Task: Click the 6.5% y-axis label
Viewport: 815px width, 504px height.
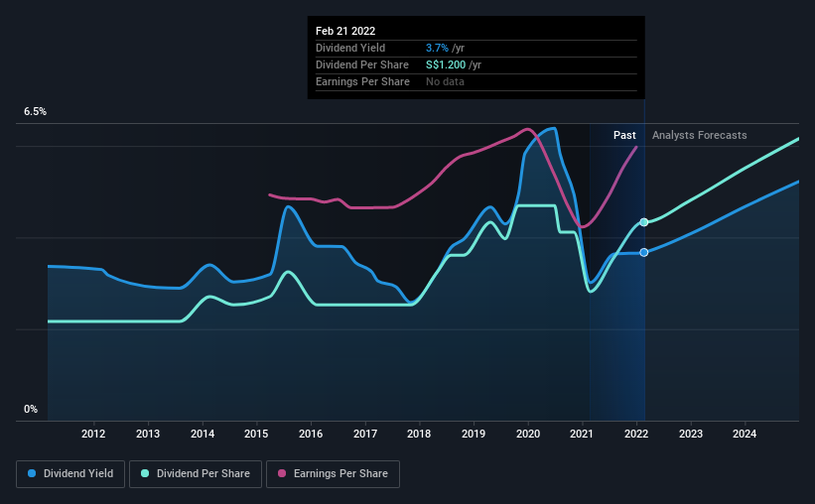Action: [35, 112]
